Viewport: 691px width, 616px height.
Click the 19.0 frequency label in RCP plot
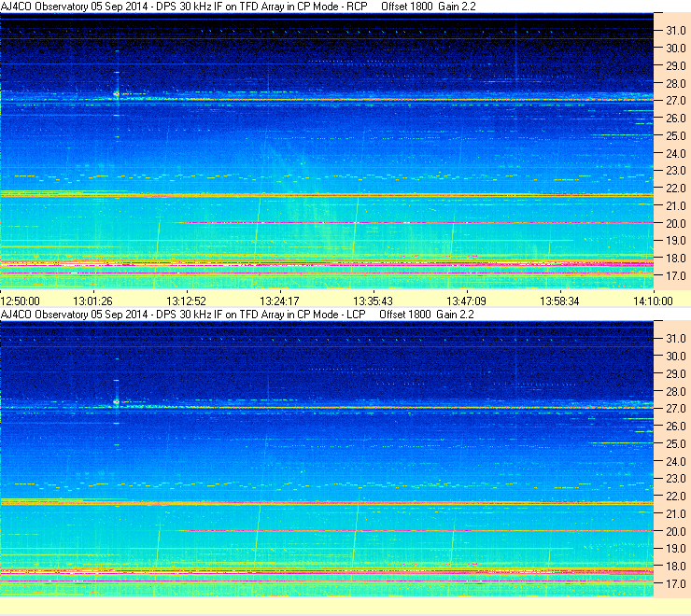click(676, 241)
